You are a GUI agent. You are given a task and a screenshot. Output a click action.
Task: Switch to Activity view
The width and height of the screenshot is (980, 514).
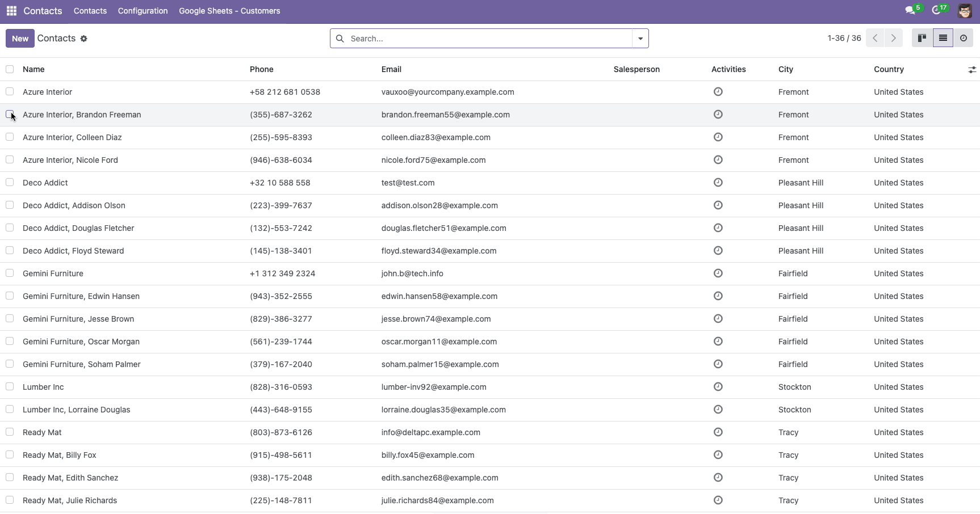(964, 38)
